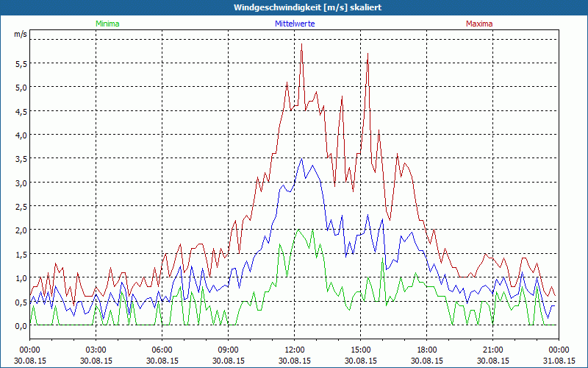The width and height of the screenshot is (588, 368).
Task: Click the 1,0 y-axis label
Action: 21,278
